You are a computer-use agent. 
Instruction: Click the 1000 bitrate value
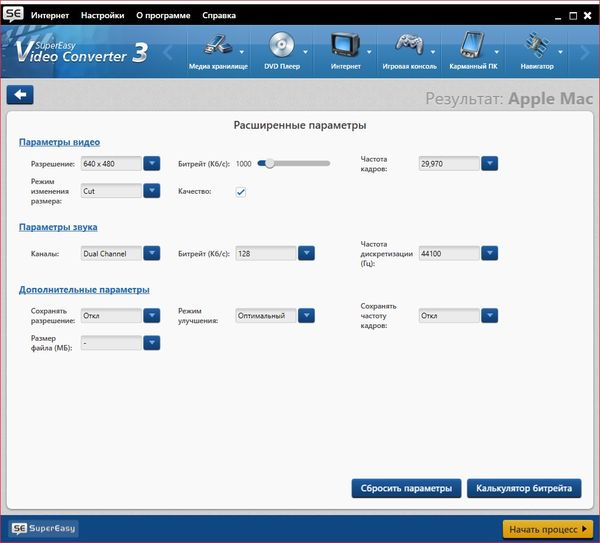pos(243,164)
